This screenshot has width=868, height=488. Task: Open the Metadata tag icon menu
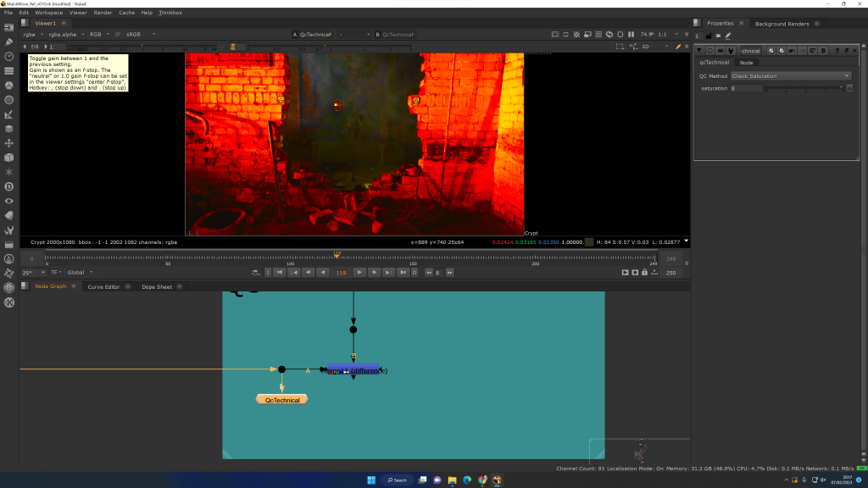8,216
